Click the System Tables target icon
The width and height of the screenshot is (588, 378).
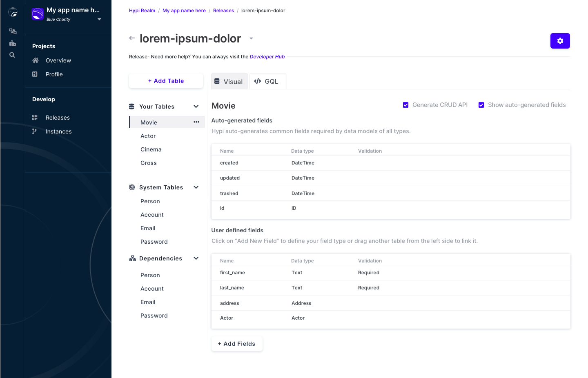click(x=132, y=187)
